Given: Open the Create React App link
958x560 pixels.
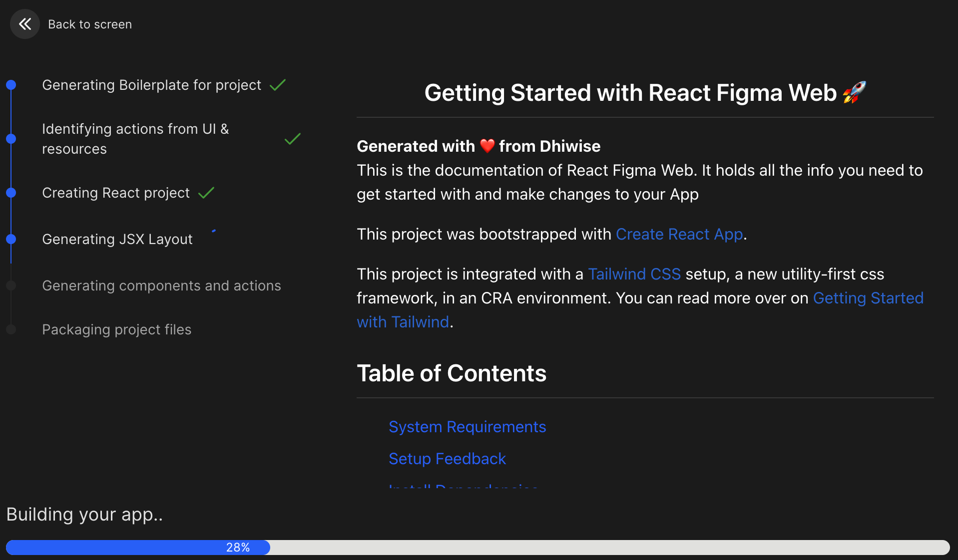Looking at the screenshot, I should point(679,234).
